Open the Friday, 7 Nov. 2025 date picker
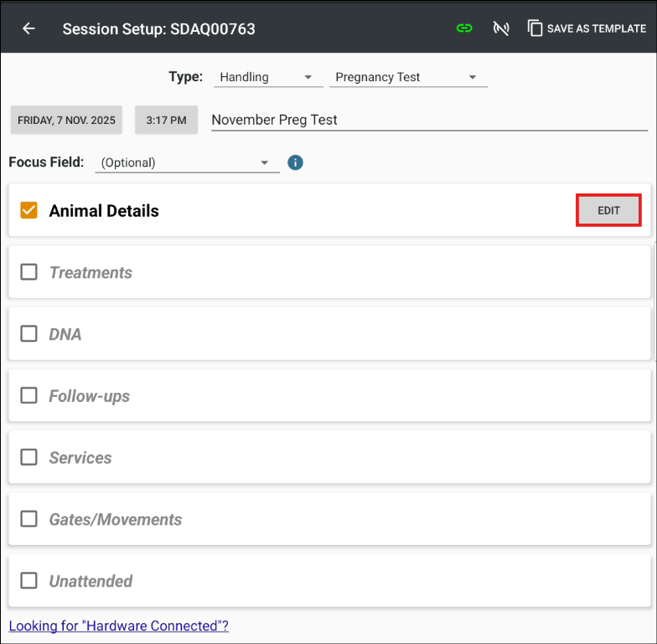The height and width of the screenshot is (644, 657). tap(66, 120)
